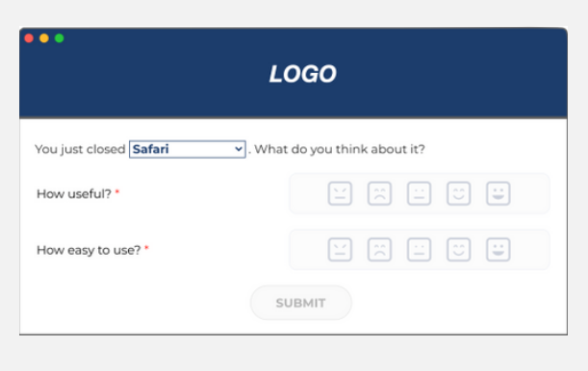This screenshot has width=588, height=371.
Task: Click the SUBMIT button
Action: point(301,303)
